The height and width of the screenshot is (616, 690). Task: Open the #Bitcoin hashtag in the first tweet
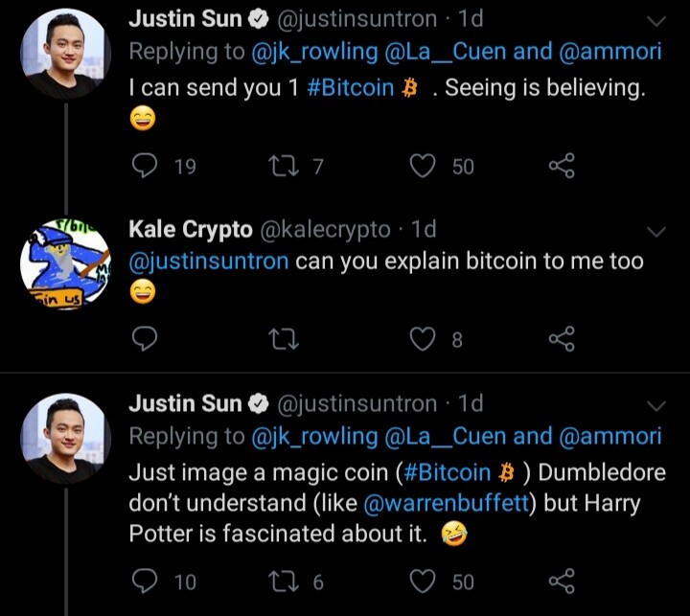click(x=351, y=87)
